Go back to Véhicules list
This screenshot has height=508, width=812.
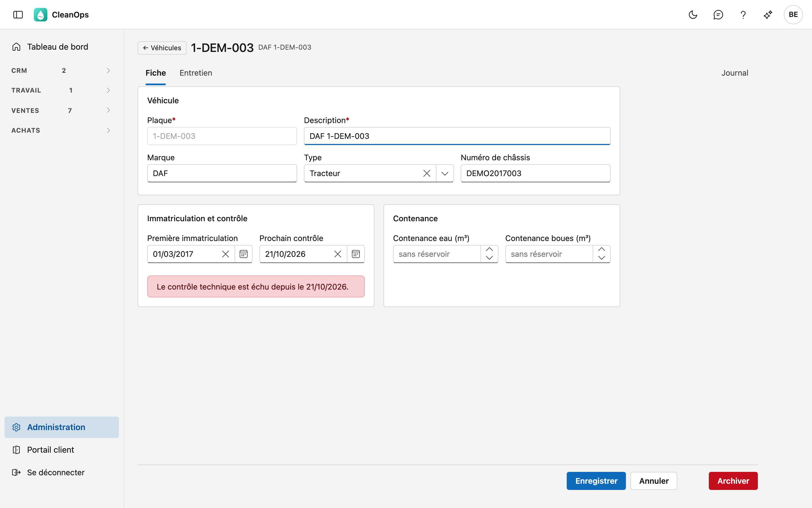162,48
